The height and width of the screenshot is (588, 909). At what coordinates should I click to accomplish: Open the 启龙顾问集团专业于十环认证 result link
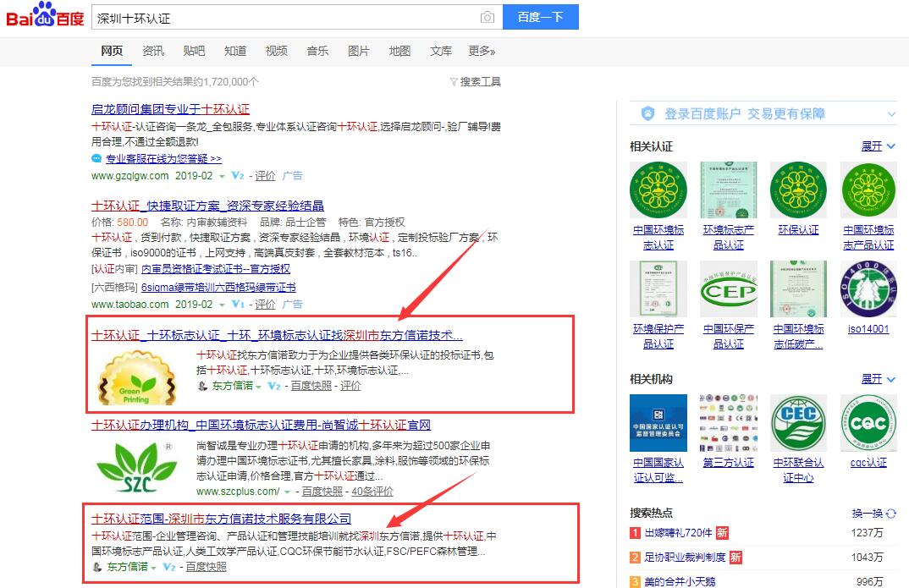170,109
